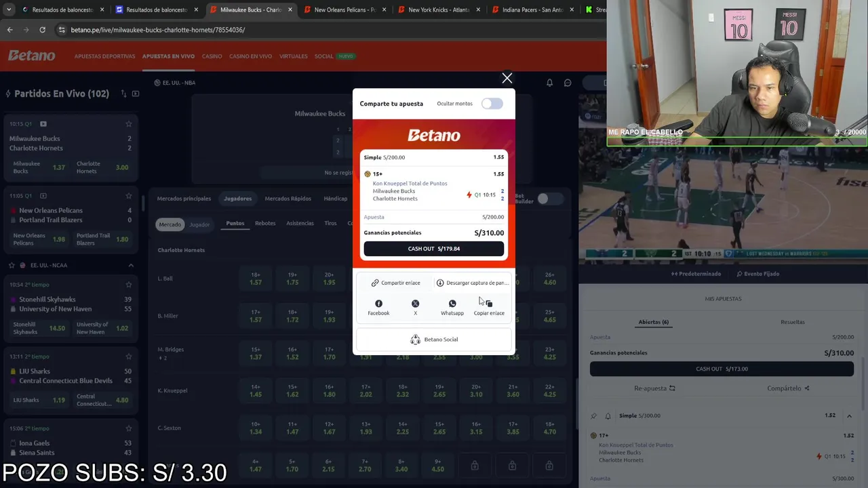Click the Compartir enlace link icon button
868x488 pixels.
[395, 283]
